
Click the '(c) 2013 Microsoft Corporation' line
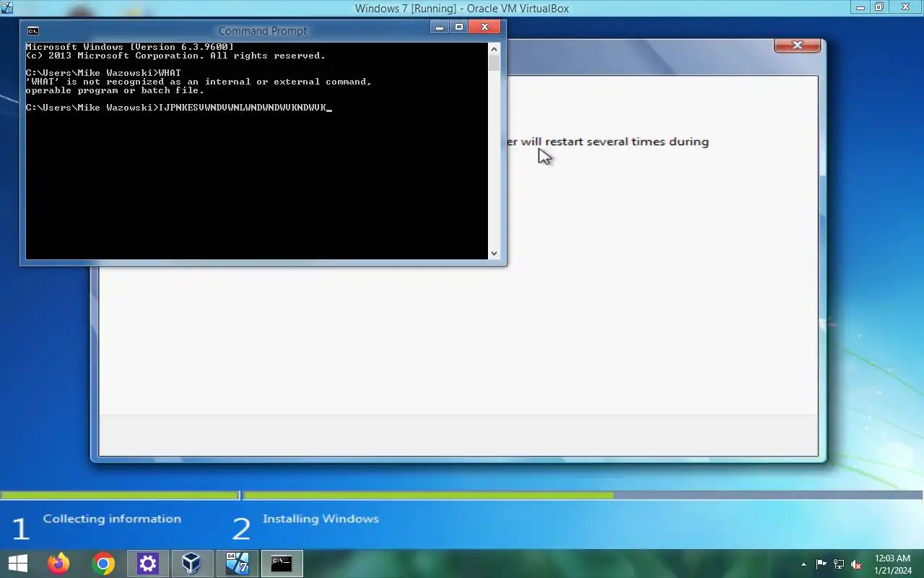[x=175, y=56]
